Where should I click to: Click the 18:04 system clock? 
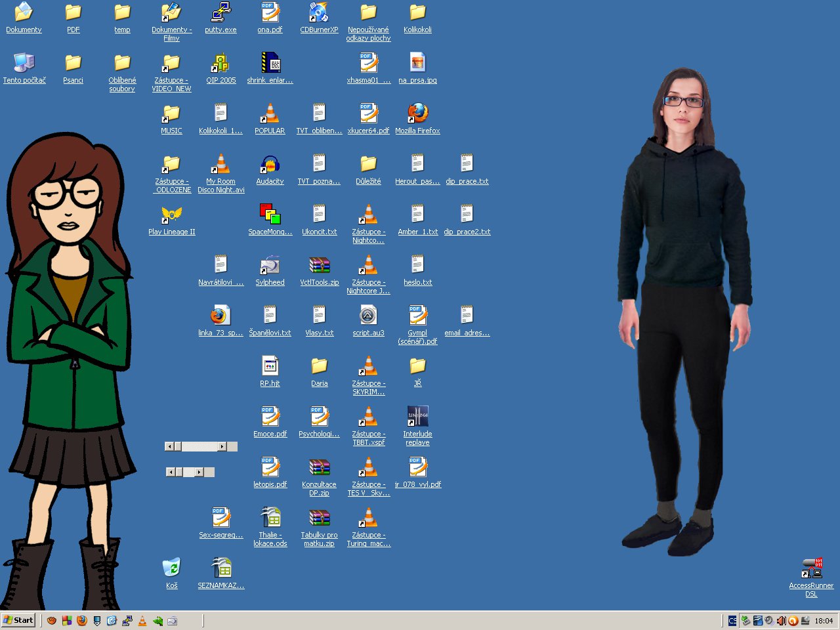tap(824, 620)
